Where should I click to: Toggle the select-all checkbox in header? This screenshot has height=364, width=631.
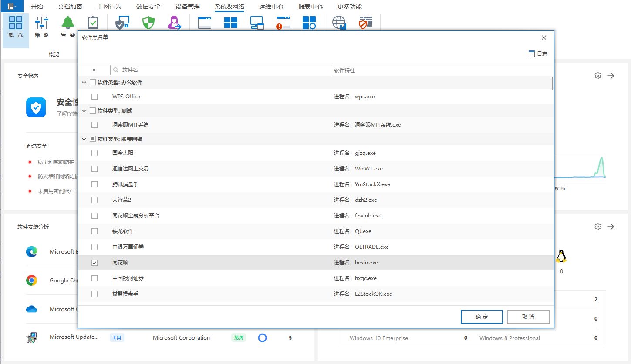94,70
